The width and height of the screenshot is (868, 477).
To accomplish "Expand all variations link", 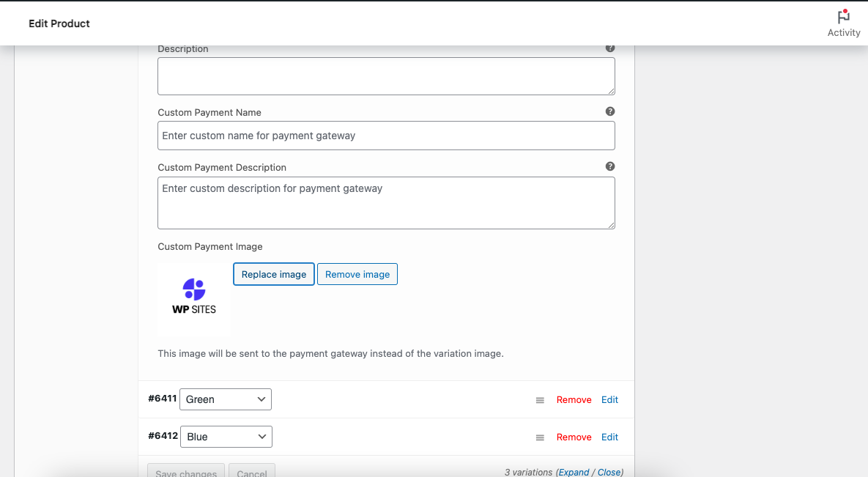I will point(574,473).
